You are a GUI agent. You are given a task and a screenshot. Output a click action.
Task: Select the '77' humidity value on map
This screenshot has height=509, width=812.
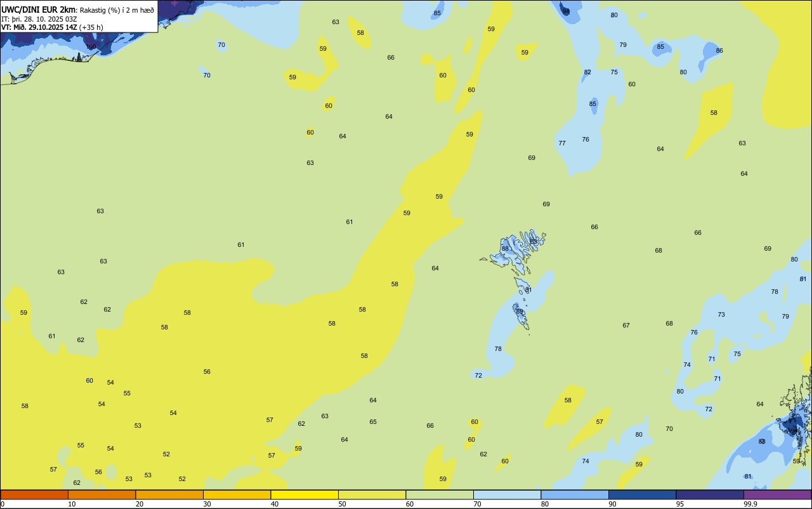(x=562, y=143)
